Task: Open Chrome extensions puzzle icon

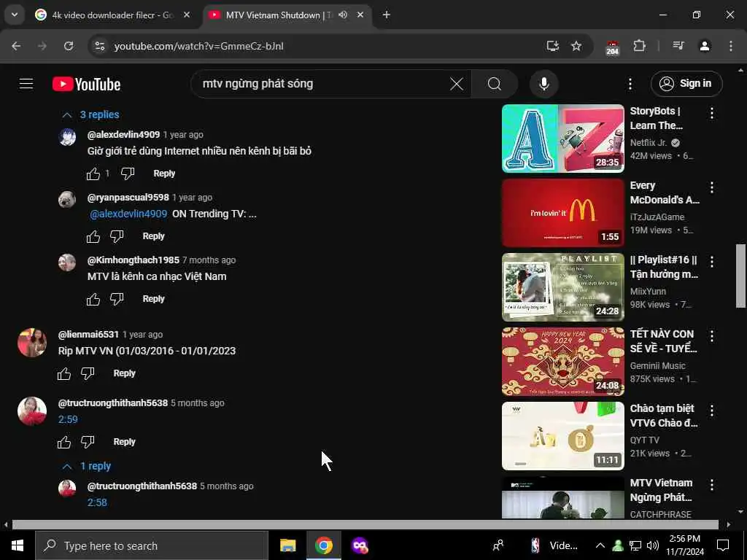Action: (x=639, y=46)
